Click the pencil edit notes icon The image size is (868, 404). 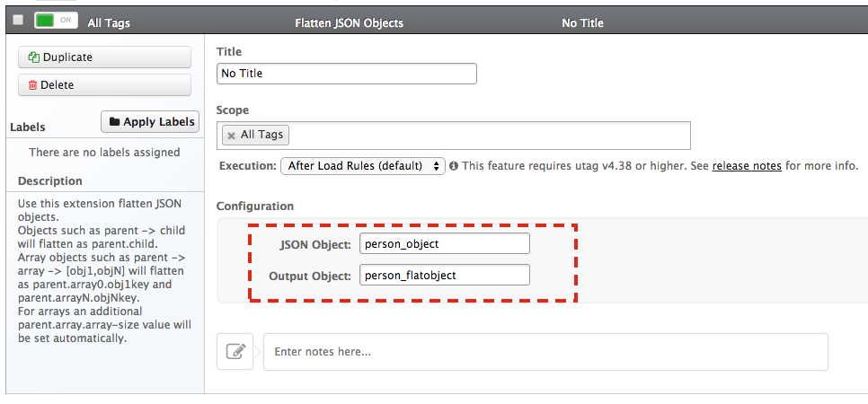(x=235, y=351)
